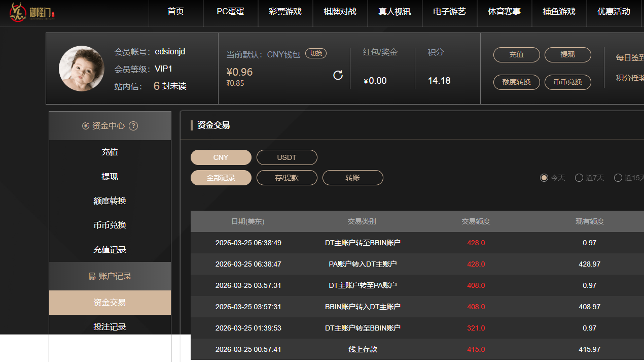The height and width of the screenshot is (362, 644).
Task: Refresh the wallet balance with the reload icon
Action: tap(338, 76)
